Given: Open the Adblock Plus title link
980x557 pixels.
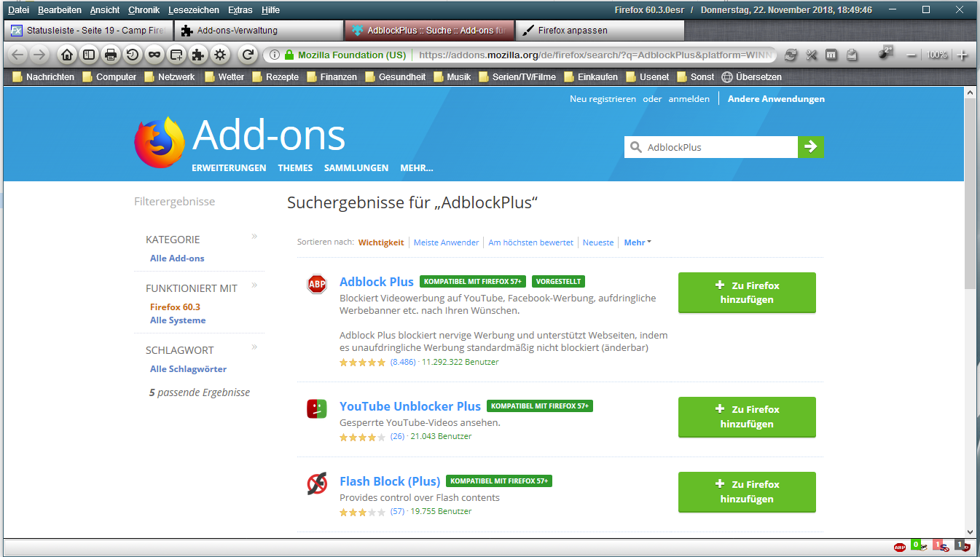Looking at the screenshot, I should click(377, 282).
